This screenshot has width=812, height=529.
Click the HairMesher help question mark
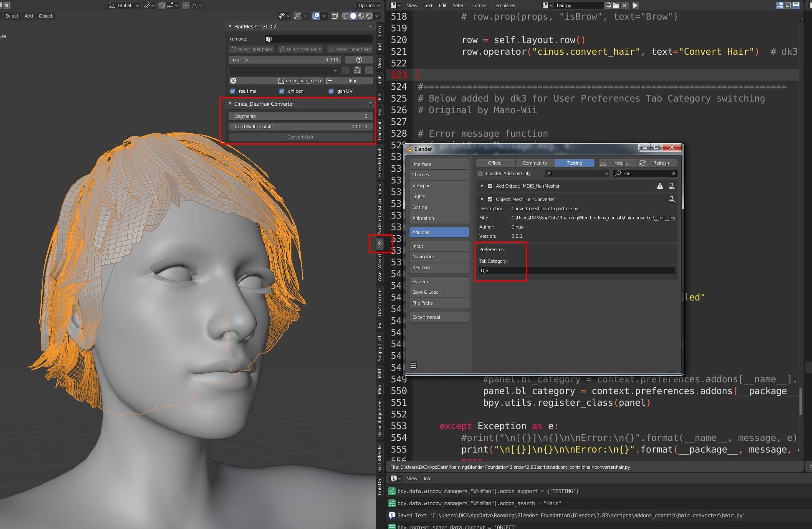[359, 60]
